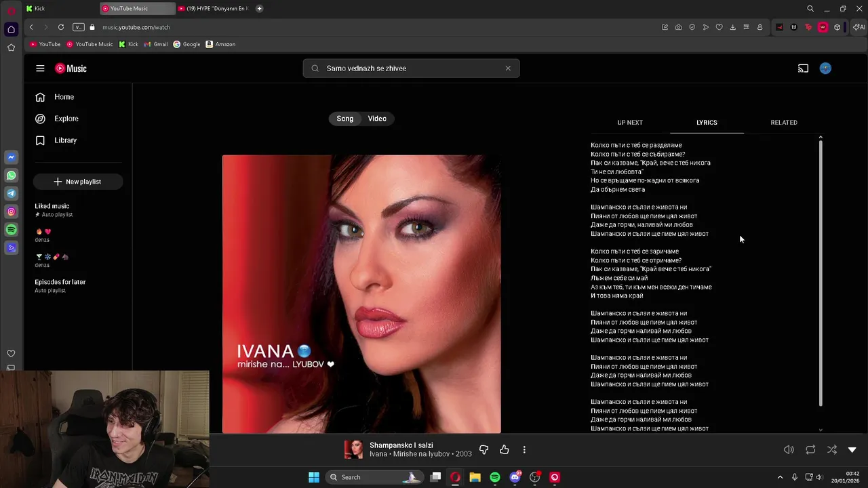
Task: Open the YouTube Music guide hamburger menu
Action: (x=40, y=68)
